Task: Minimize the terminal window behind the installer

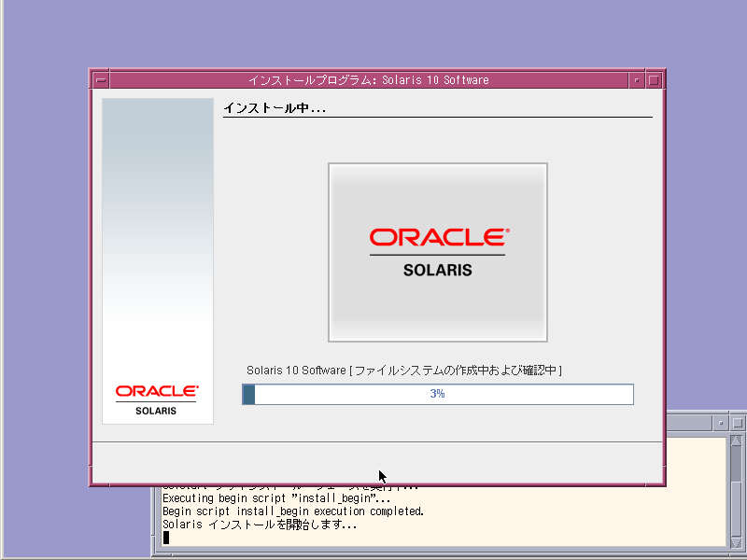Action: 720,423
